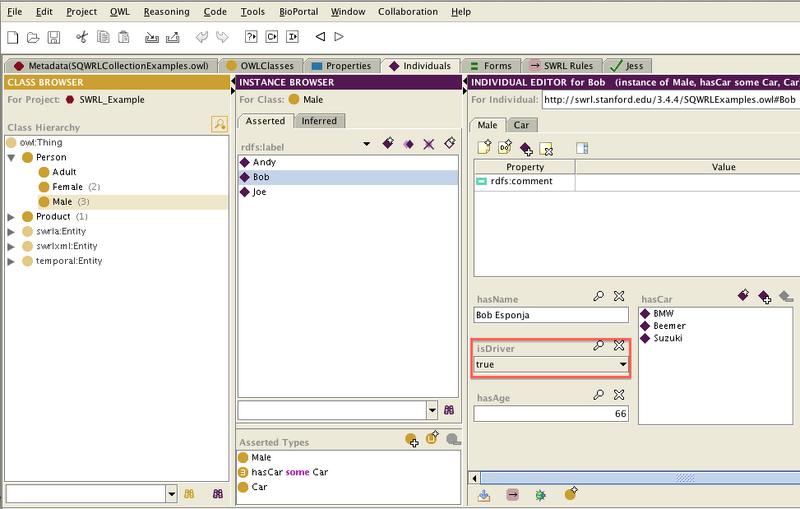The height and width of the screenshot is (509, 800).
Task: Click the Paste clipboard icon in toolbar
Action: [x=123, y=37]
